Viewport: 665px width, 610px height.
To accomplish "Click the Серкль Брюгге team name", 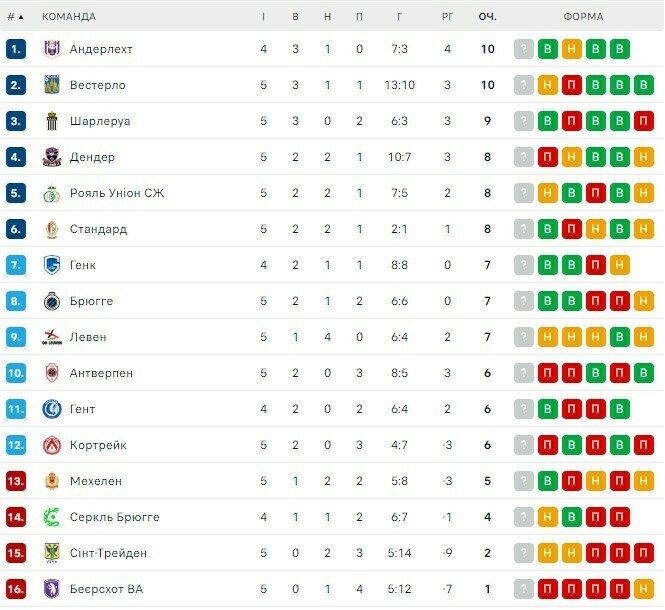I will 114,517.
